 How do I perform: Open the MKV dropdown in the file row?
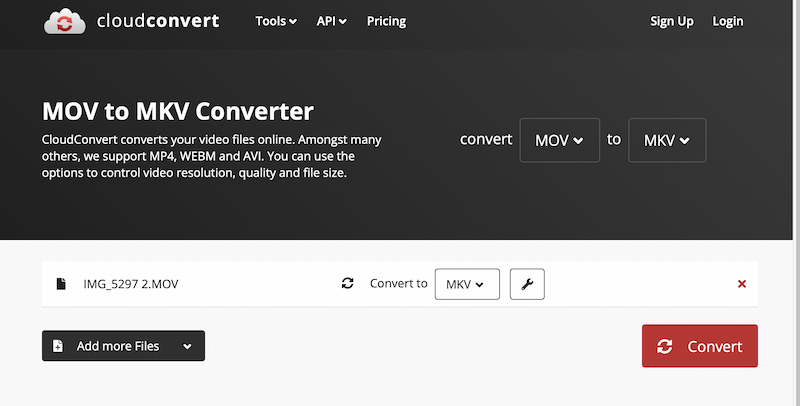coord(467,284)
